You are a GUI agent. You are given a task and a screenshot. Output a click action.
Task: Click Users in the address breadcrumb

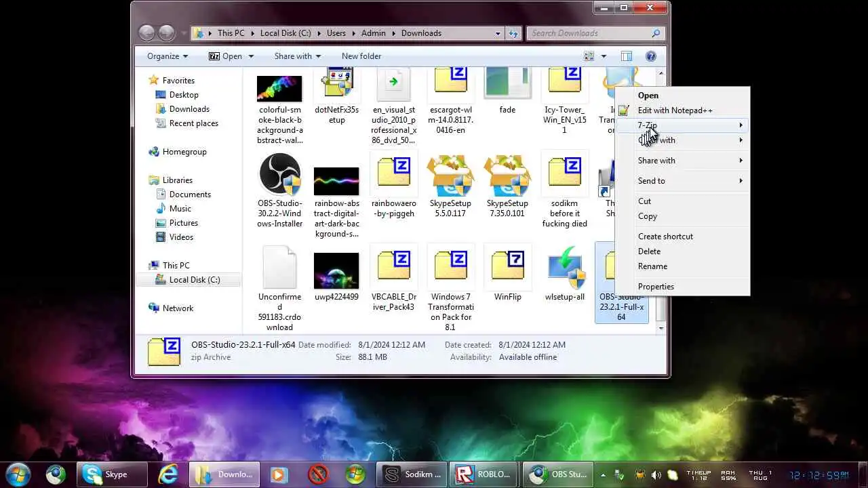(x=336, y=33)
